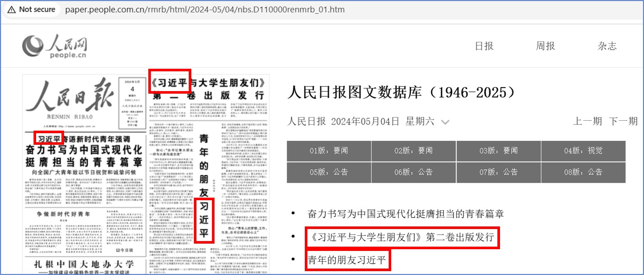Image resolution: width=644 pixels, height=275 pixels.
Task: Click 扎根中国大地办大学 article on the page image
Action: (x=84, y=263)
